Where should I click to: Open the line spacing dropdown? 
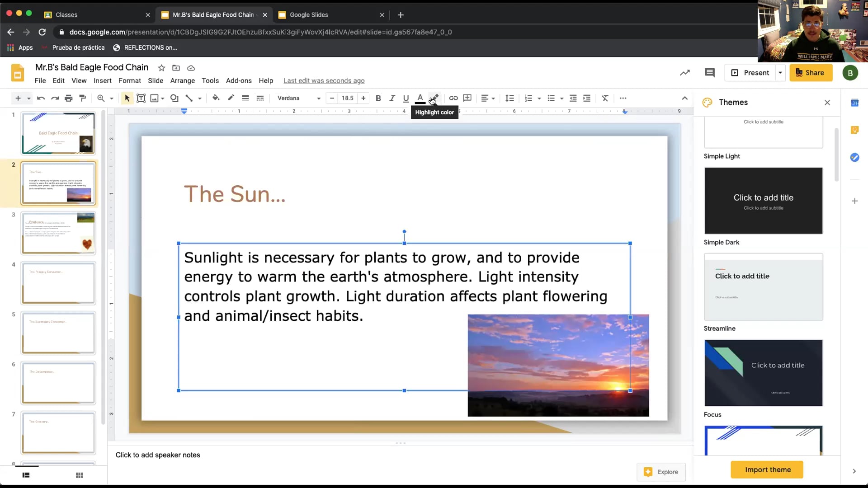(510, 98)
